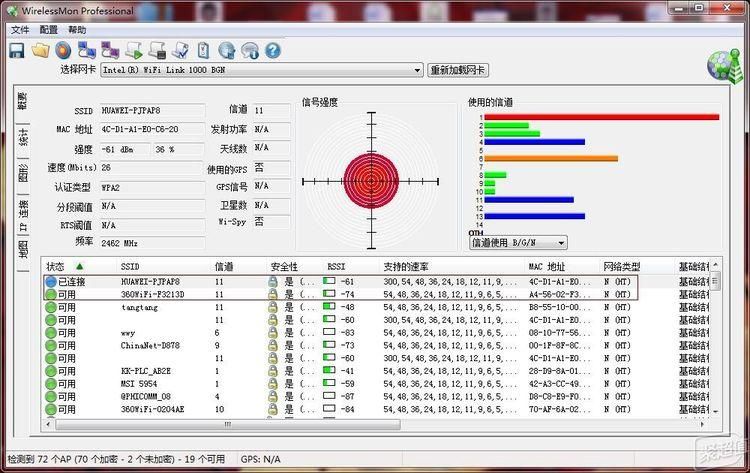Sort the list by the MAC 地址 column header
Image resolution: width=750 pixels, height=473 pixels.
tap(562, 266)
